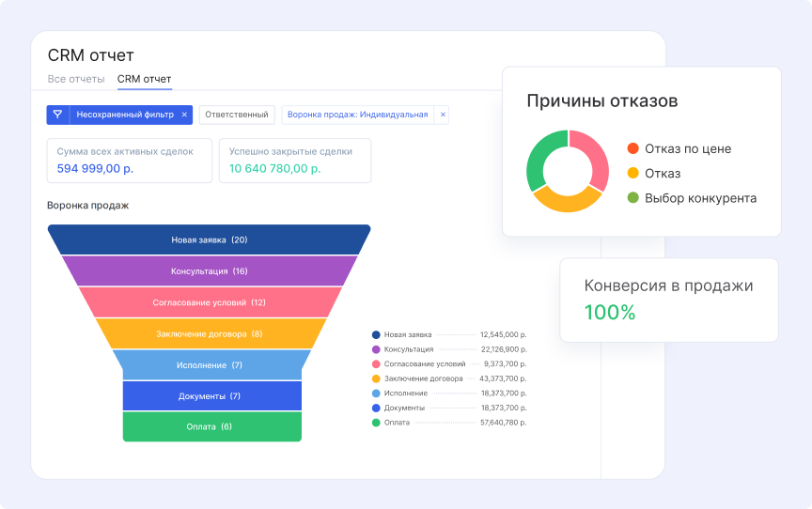The height and width of the screenshot is (509, 812).
Task: Open the Сумма всех активных сделок card
Action: 129,160
